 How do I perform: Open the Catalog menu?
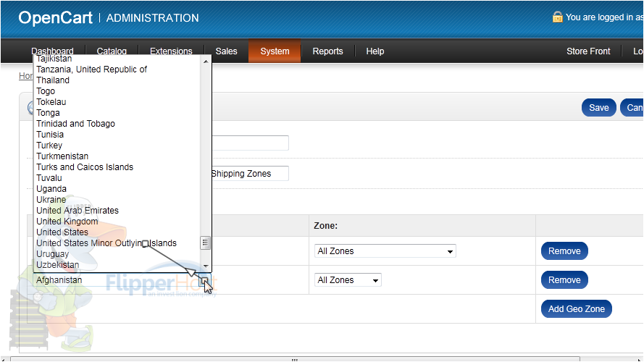click(x=112, y=51)
